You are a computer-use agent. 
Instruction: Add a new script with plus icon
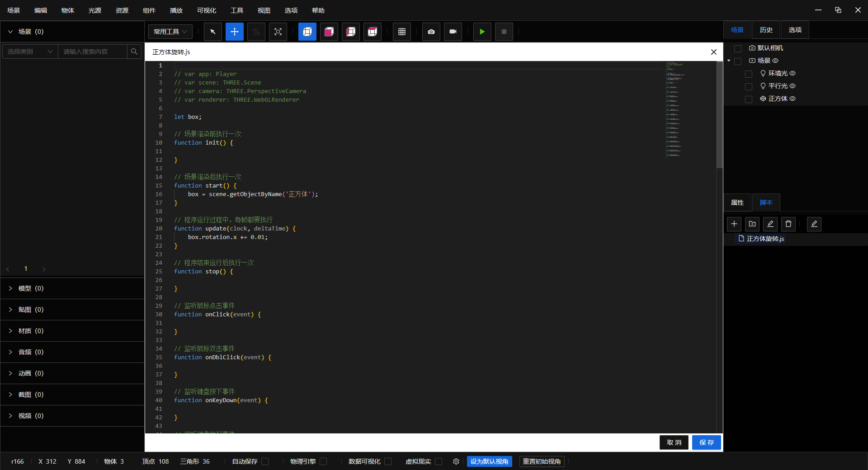click(x=734, y=224)
